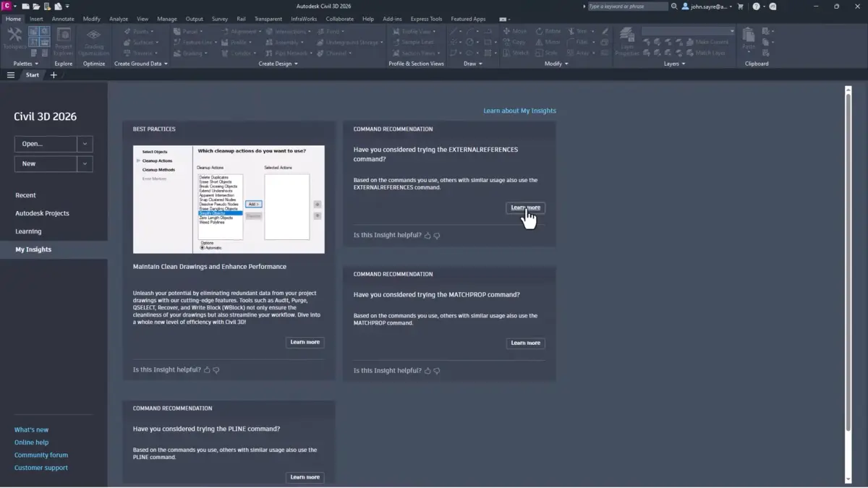Click the Best Practices cleanup dialog thumbnail
Screen dimensions: 868x488
(x=229, y=200)
